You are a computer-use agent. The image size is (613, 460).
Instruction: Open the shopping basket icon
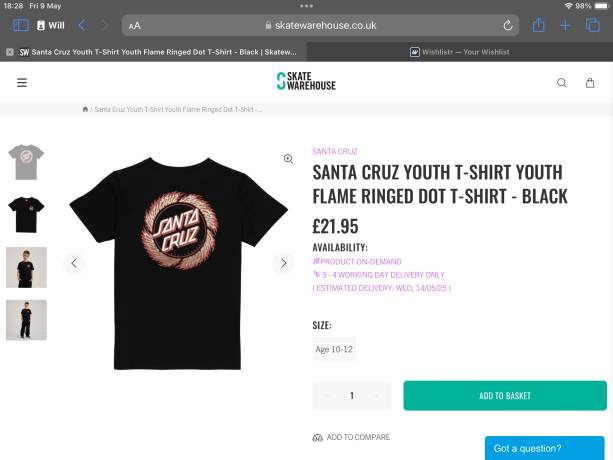[591, 83]
